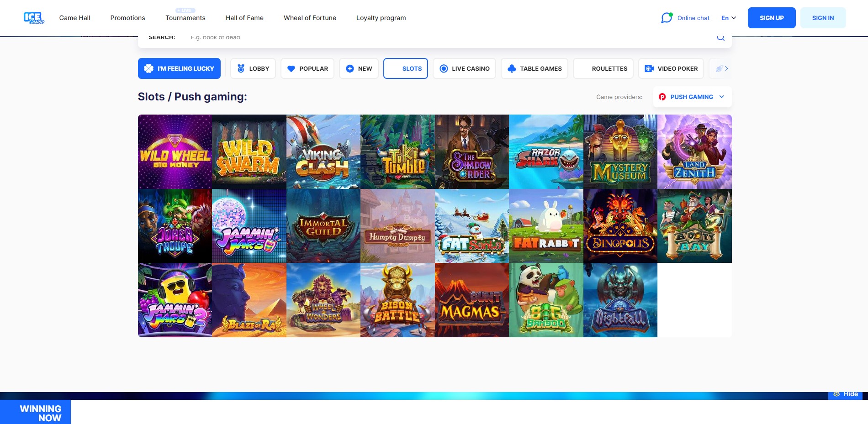Click the Push Gaming provider logo icon

[662, 97]
